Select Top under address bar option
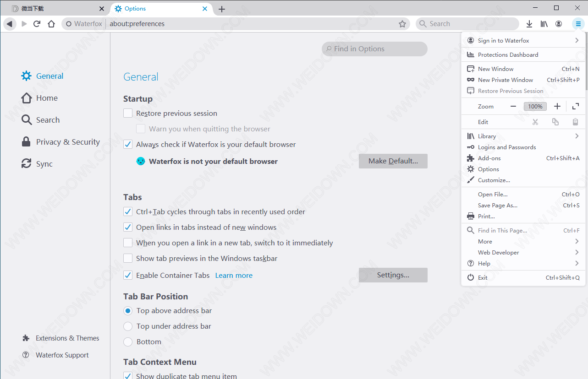588x379 pixels. [x=128, y=326]
